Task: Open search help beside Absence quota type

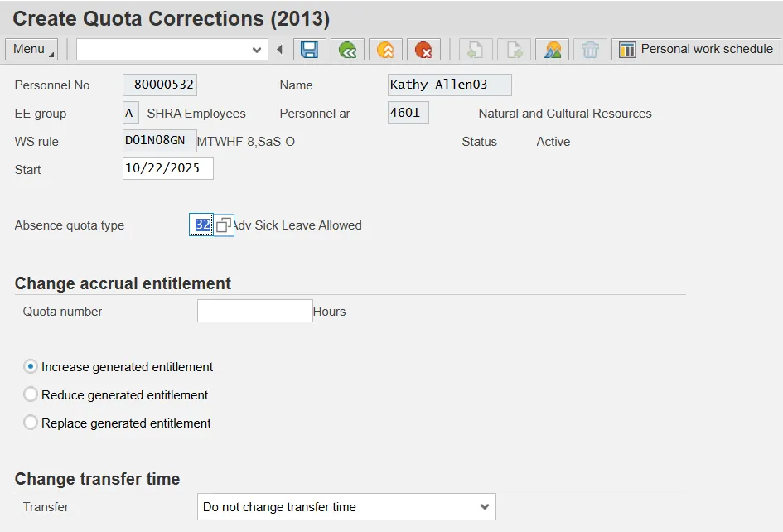Action: click(224, 225)
